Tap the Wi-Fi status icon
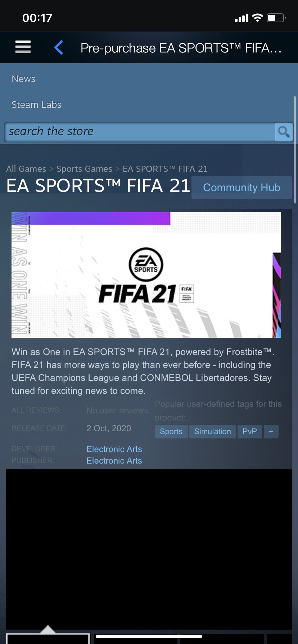Image resolution: width=298 pixels, height=644 pixels. (x=257, y=18)
